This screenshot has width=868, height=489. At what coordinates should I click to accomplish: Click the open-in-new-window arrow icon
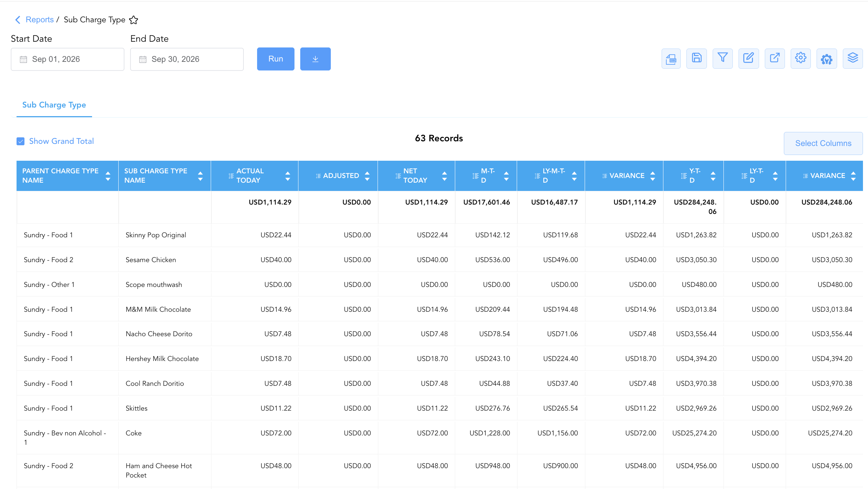775,59
